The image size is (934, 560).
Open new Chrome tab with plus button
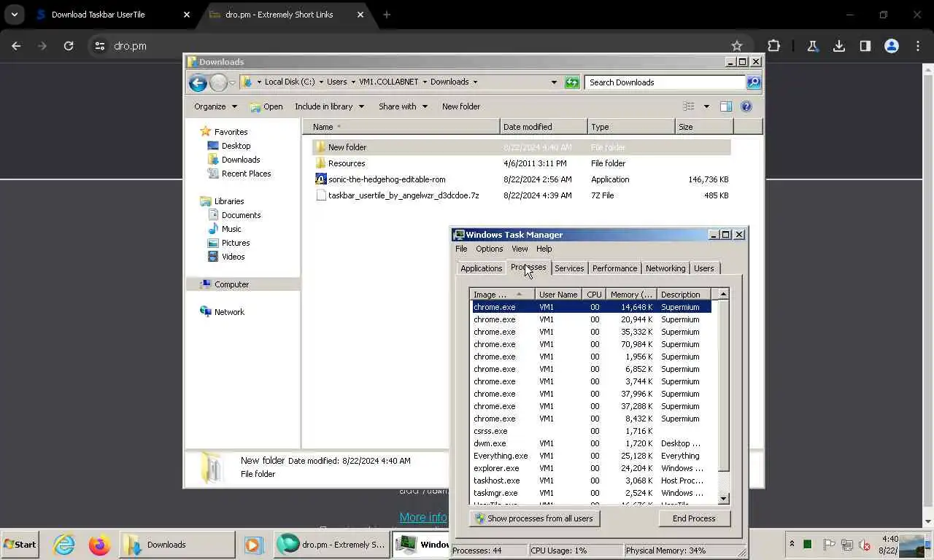coord(387,15)
